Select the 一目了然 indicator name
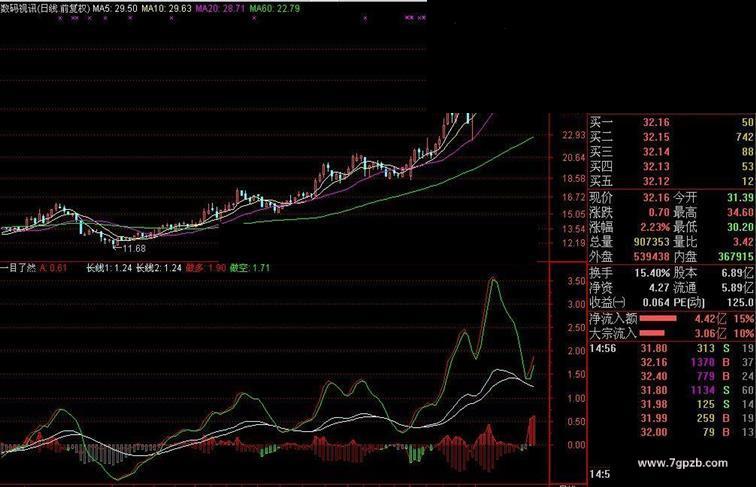The image size is (756, 487). tap(18, 268)
